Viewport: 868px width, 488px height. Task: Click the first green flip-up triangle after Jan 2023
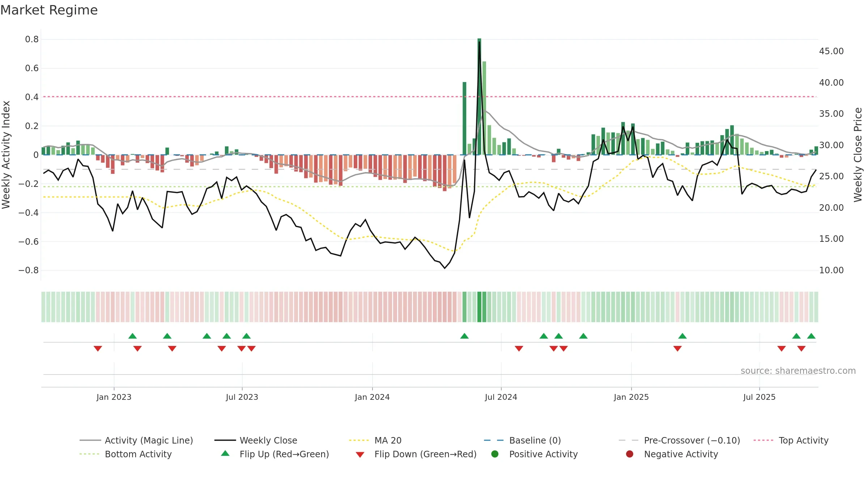tap(132, 336)
